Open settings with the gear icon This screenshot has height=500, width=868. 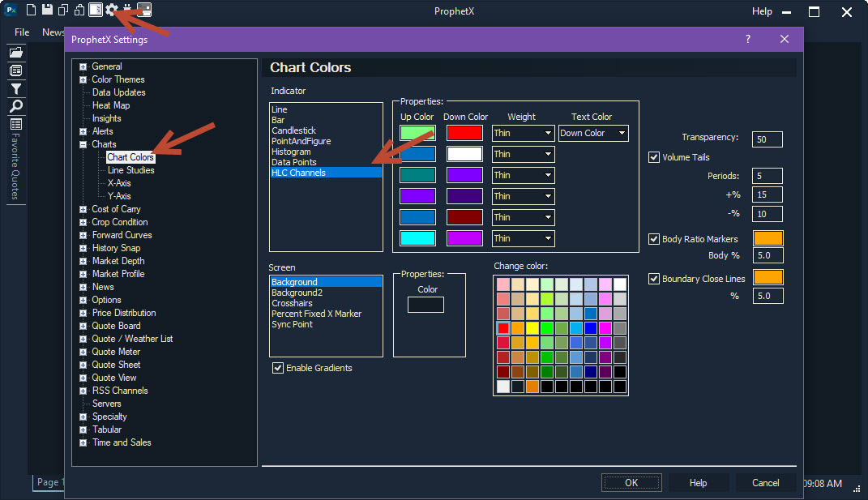(111, 10)
